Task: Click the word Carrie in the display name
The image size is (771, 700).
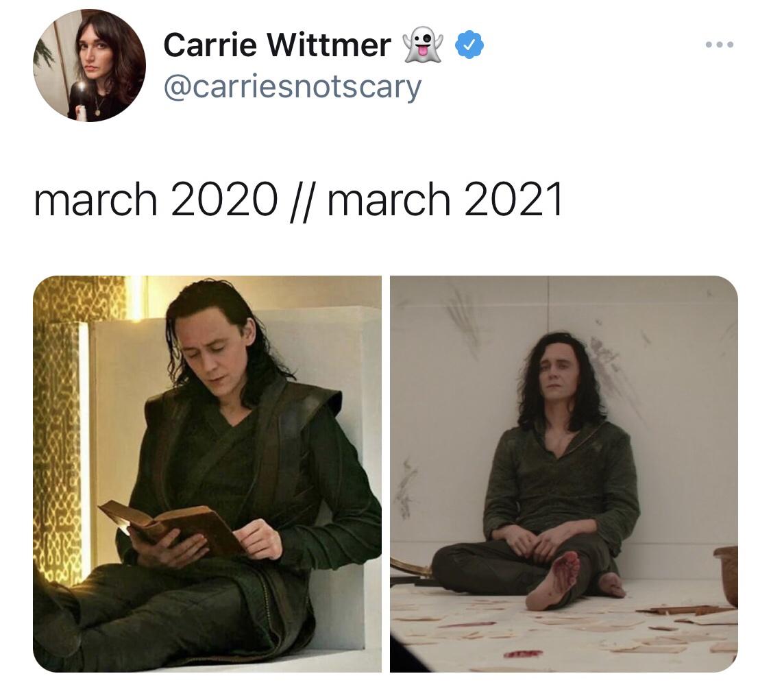Action: pyautogui.click(x=210, y=45)
